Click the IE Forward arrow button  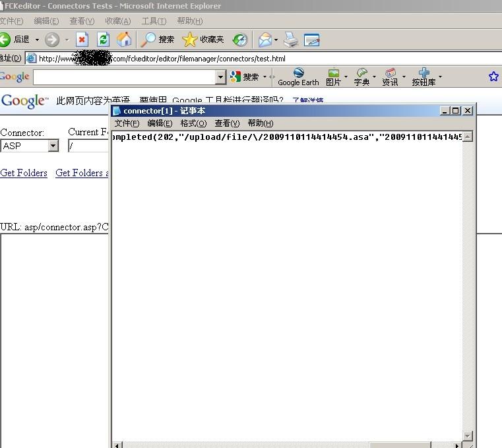[52, 40]
